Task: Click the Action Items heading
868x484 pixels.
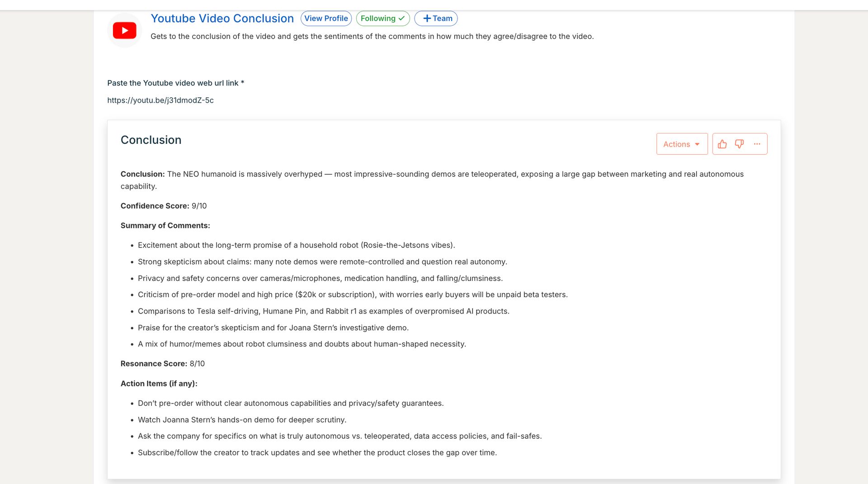Action: [x=159, y=384]
